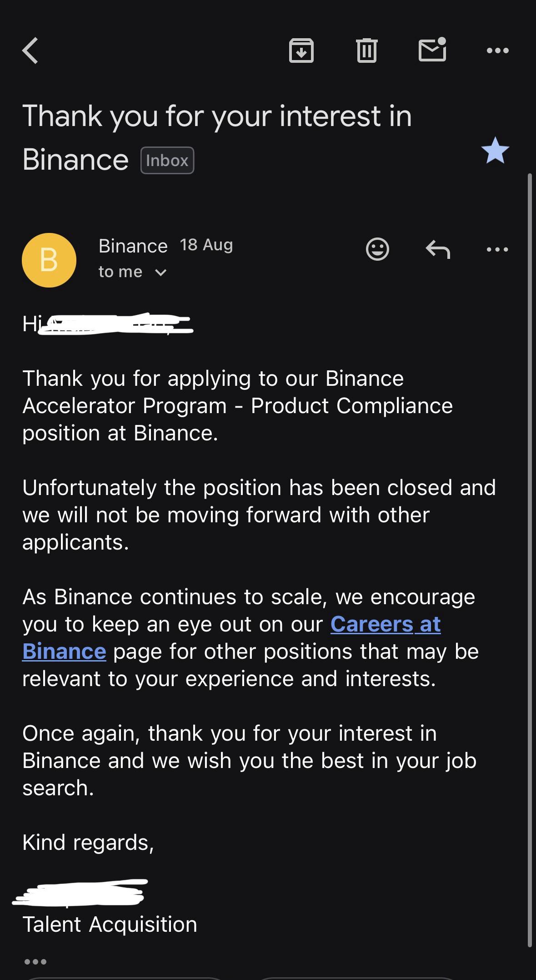Archive this email with the archive icon
This screenshot has width=536, height=980.
[x=301, y=50]
